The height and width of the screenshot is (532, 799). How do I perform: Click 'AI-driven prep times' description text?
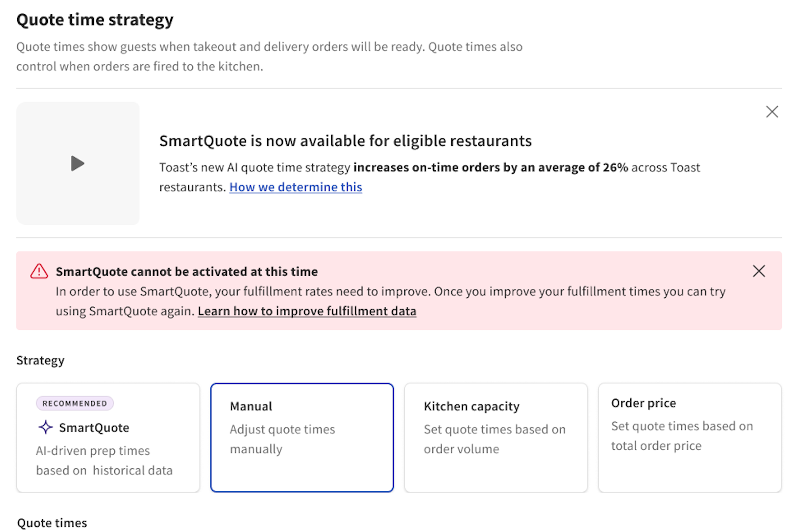[x=93, y=451]
